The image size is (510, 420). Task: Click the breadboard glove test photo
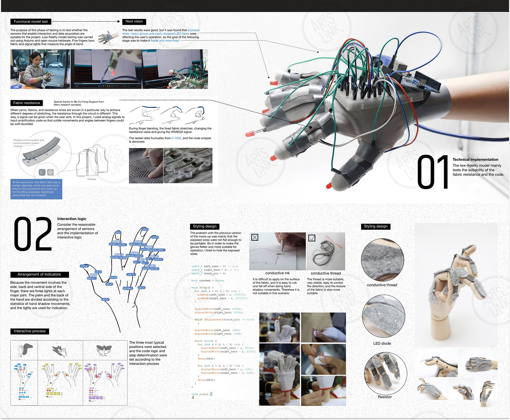tap(175, 69)
